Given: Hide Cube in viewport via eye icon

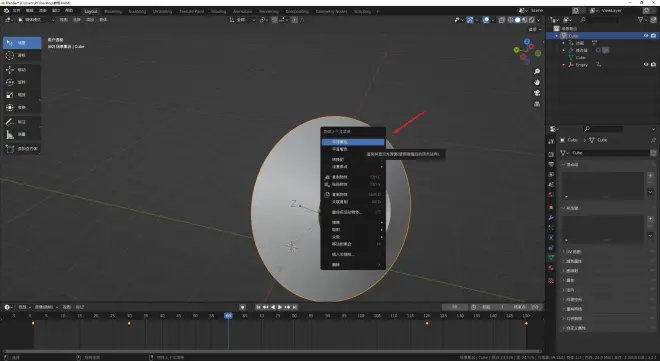Looking at the screenshot, I should coord(646,36).
